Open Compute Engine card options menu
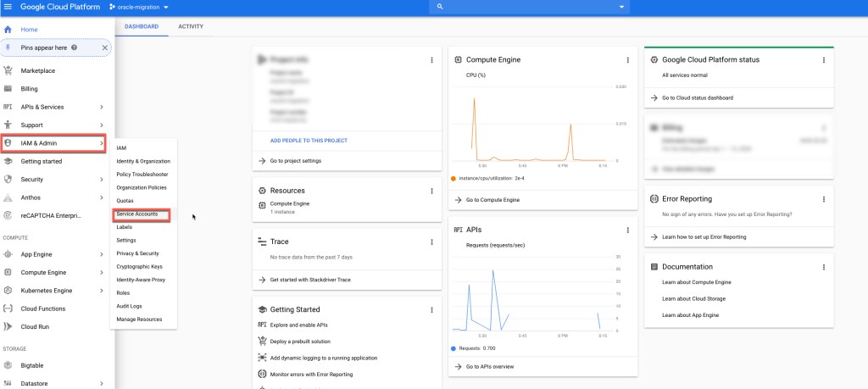 (627, 60)
